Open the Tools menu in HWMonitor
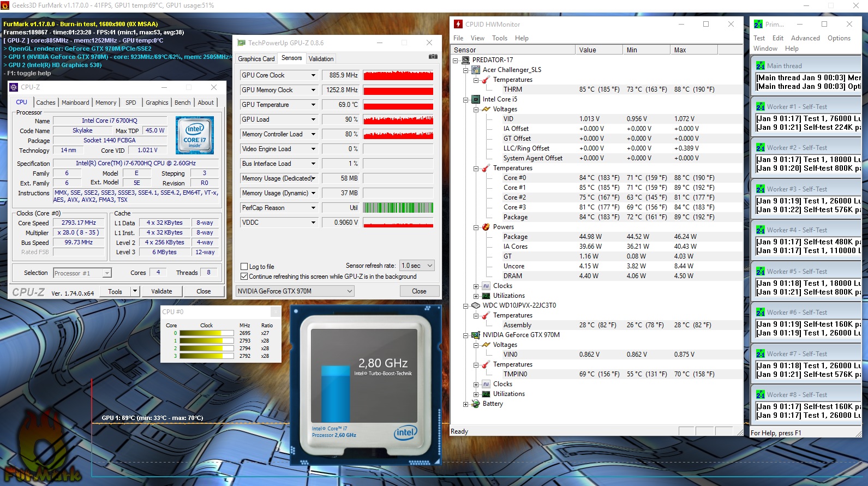868x486 pixels. 500,38
